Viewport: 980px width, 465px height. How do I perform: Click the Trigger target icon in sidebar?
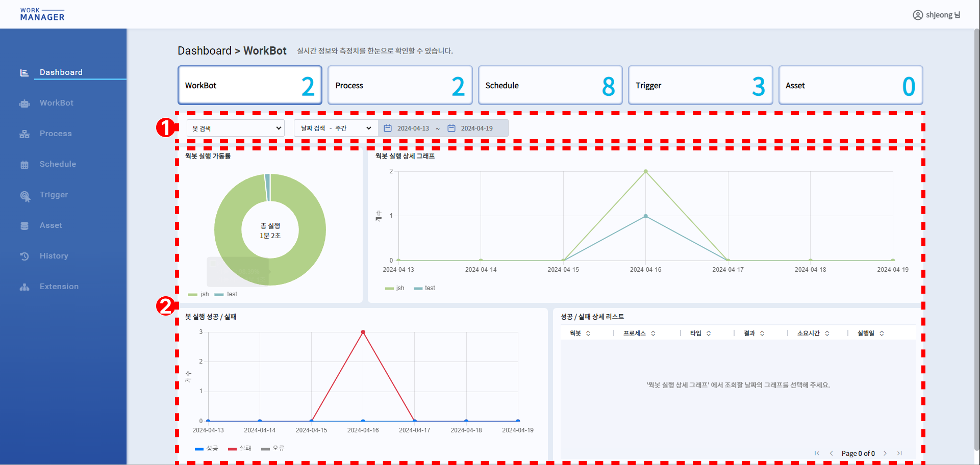25,196
